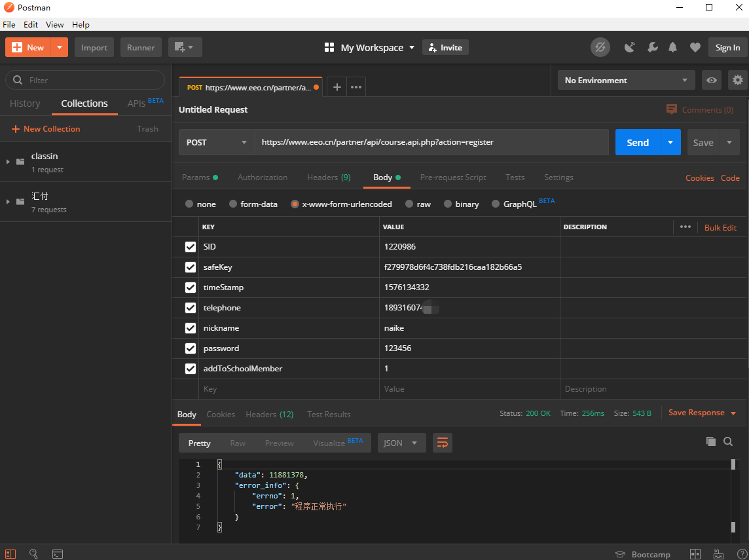Click the request URL input field
The image size is (749, 560).
(x=431, y=142)
